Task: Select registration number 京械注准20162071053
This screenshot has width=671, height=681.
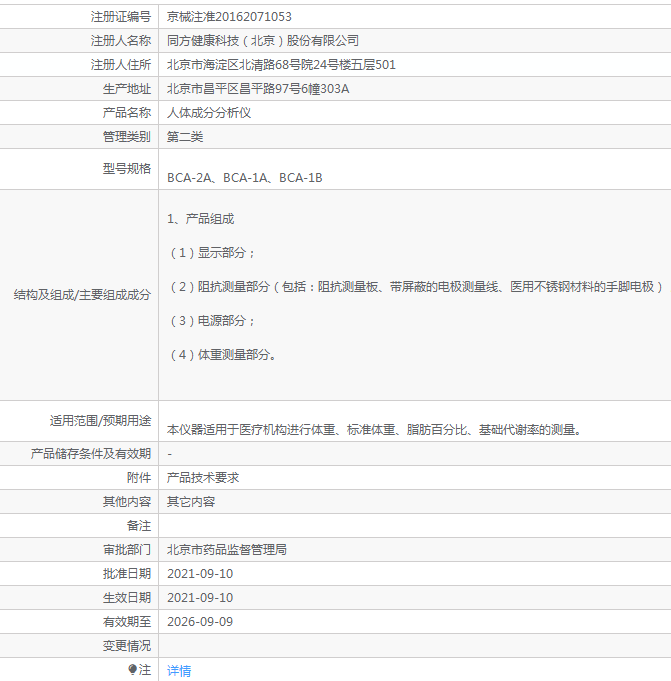Action: (229, 17)
